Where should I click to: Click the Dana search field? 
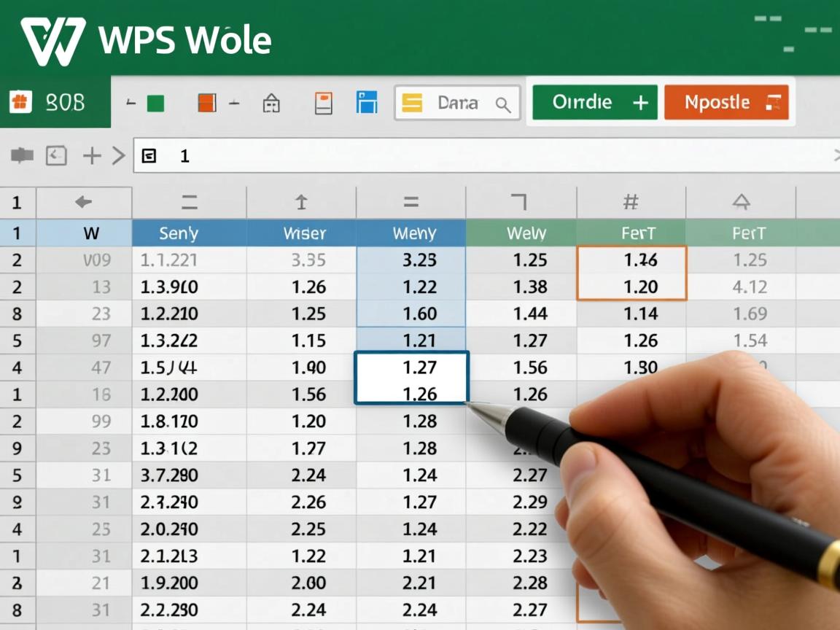[456, 103]
